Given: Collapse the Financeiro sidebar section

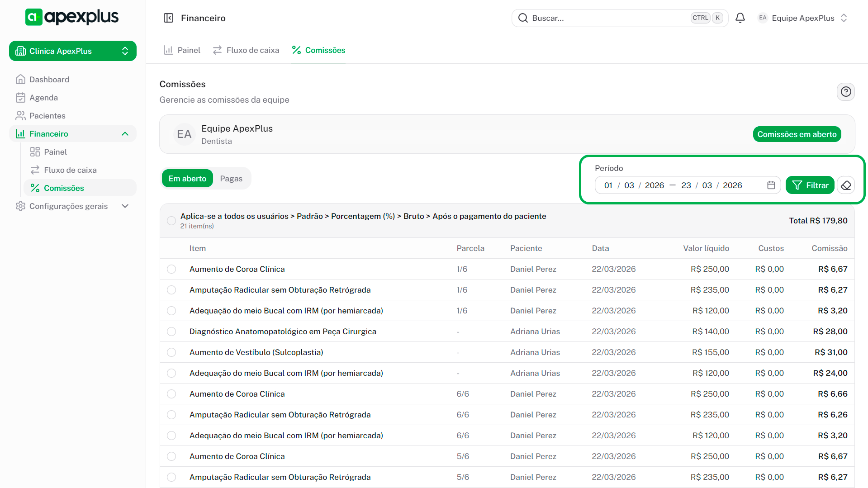Looking at the screenshot, I should [125, 134].
